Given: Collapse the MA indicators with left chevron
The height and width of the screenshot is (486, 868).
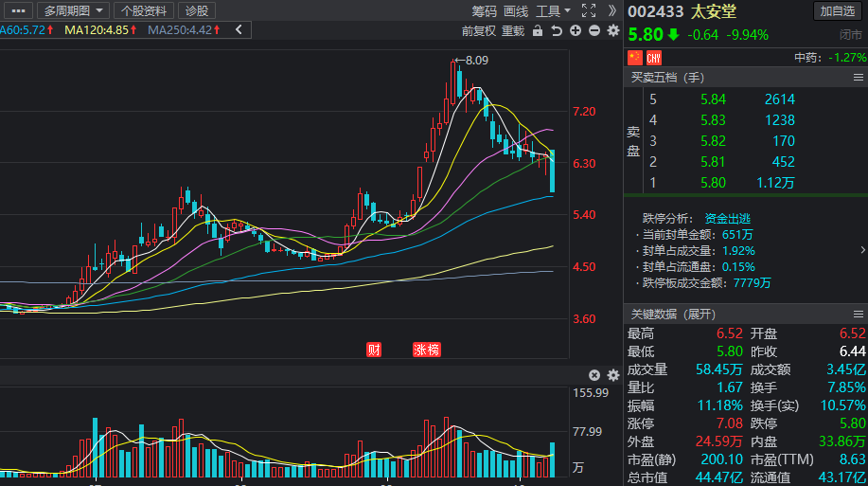Looking at the screenshot, I should click(239, 30).
